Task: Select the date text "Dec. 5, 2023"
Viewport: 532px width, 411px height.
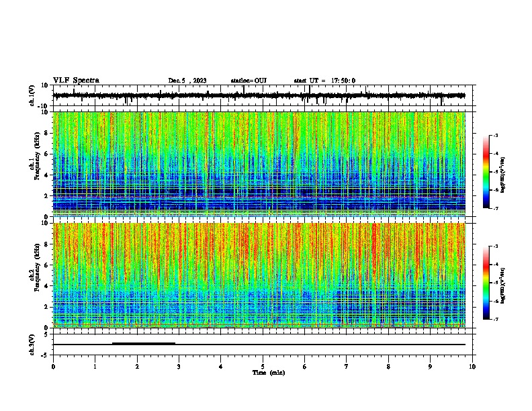Action: [187, 81]
